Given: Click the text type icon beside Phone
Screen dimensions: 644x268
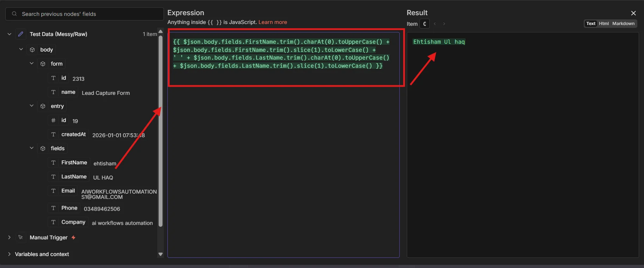Looking at the screenshot, I should coord(53,208).
